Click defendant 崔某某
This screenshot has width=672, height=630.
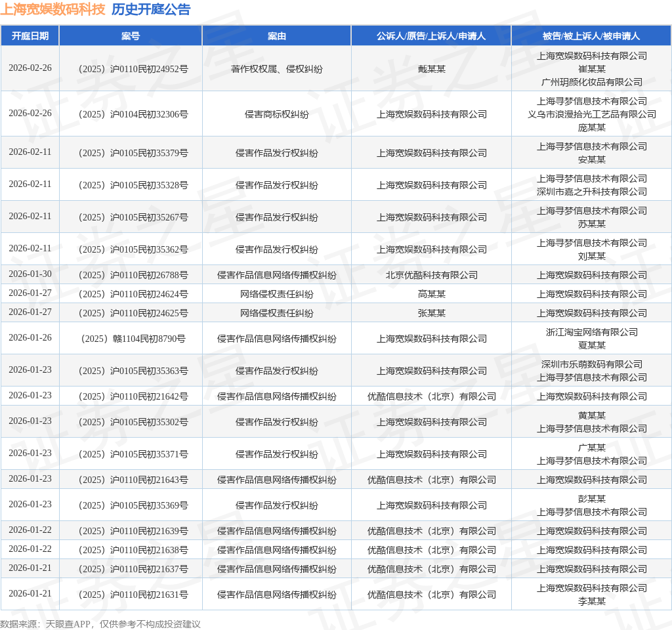click(x=592, y=69)
